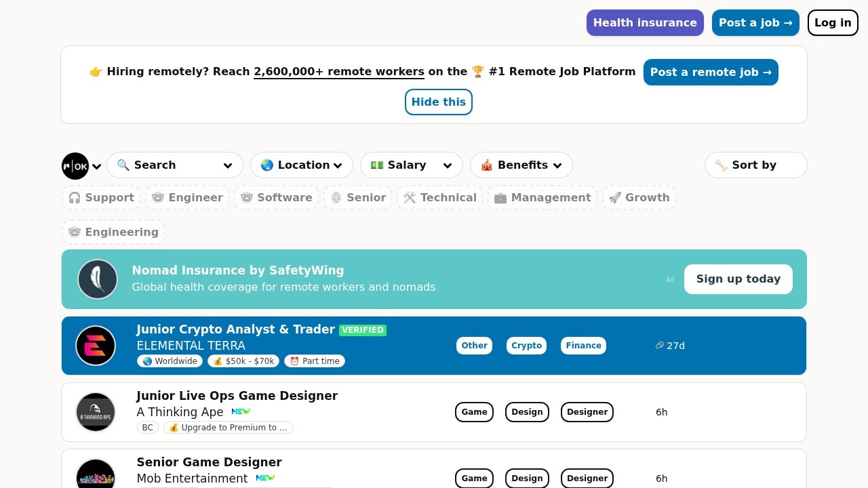The height and width of the screenshot is (488, 868).
Task: Click the Health insurance button
Action: tap(645, 23)
